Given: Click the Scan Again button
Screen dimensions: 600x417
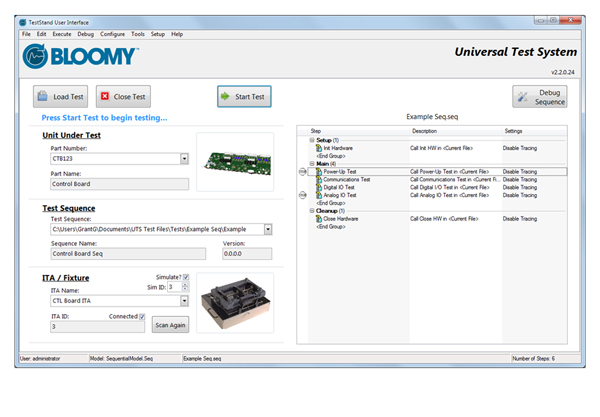Looking at the screenshot, I should click(169, 324).
